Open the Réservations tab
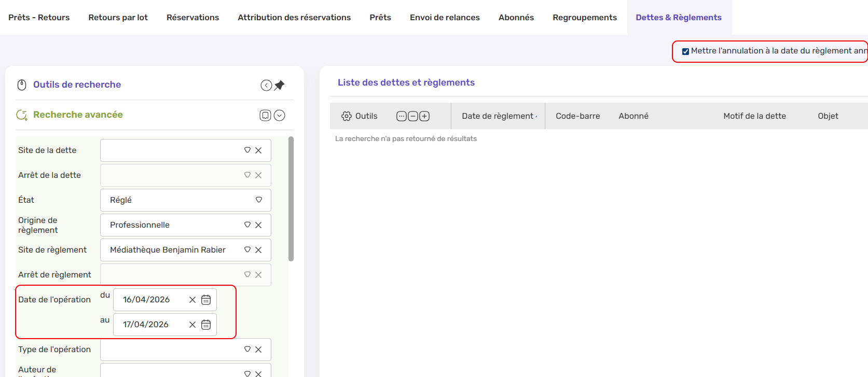Image resolution: width=868 pixels, height=377 pixels. (192, 18)
